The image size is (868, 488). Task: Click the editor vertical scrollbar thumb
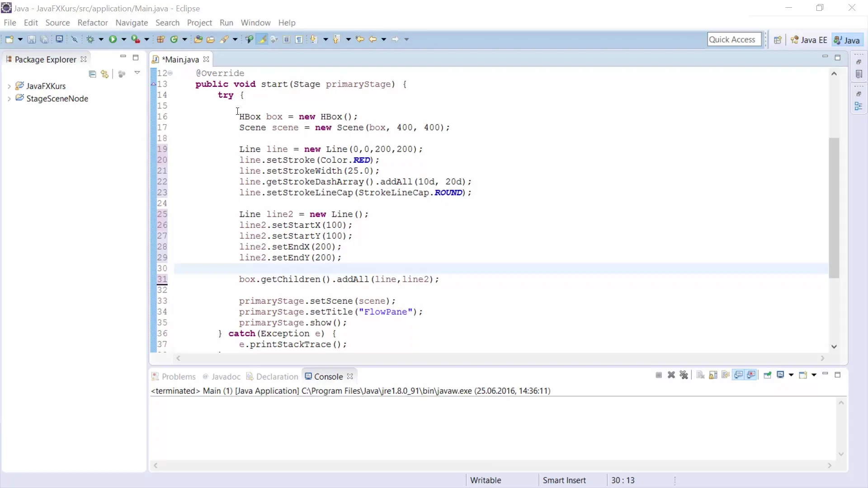click(834, 208)
